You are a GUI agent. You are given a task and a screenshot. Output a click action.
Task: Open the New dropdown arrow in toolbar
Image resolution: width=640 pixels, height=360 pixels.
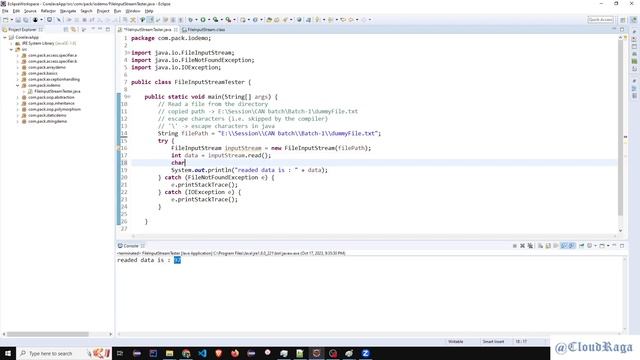11,20
